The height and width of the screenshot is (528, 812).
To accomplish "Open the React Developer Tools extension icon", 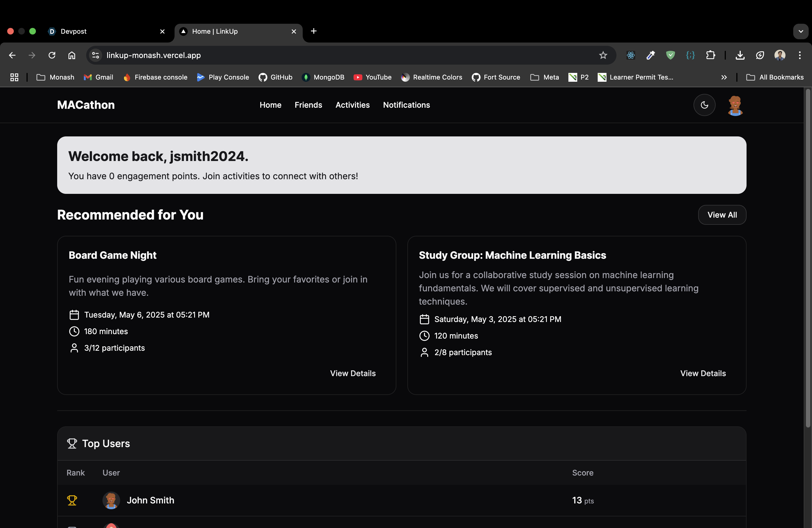I will click(631, 55).
